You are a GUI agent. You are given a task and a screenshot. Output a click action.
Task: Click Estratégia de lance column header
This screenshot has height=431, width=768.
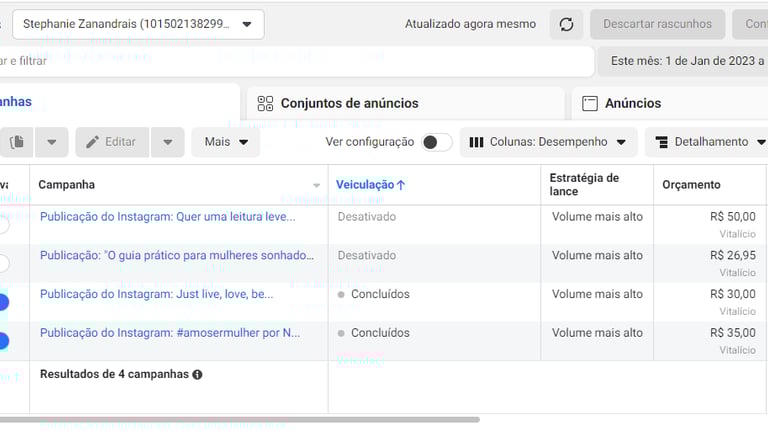pyautogui.click(x=584, y=185)
